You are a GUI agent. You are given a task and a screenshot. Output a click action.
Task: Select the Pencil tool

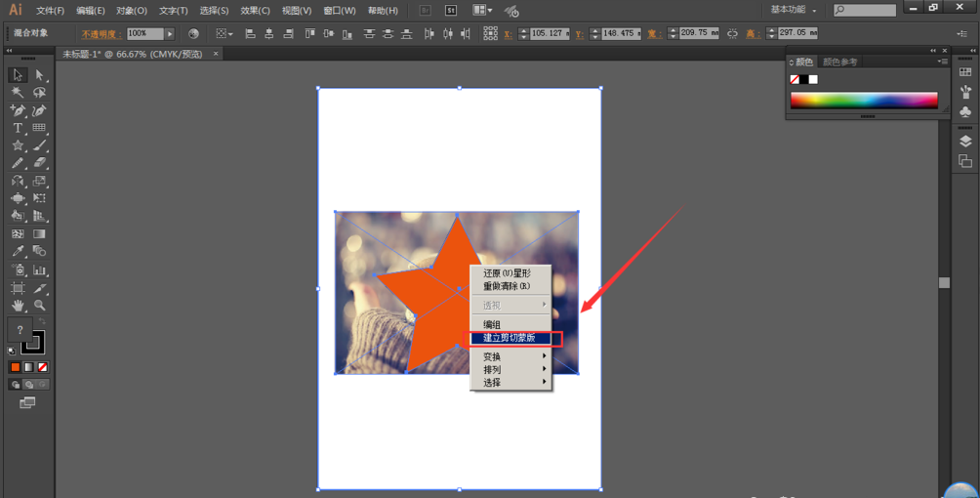click(18, 163)
